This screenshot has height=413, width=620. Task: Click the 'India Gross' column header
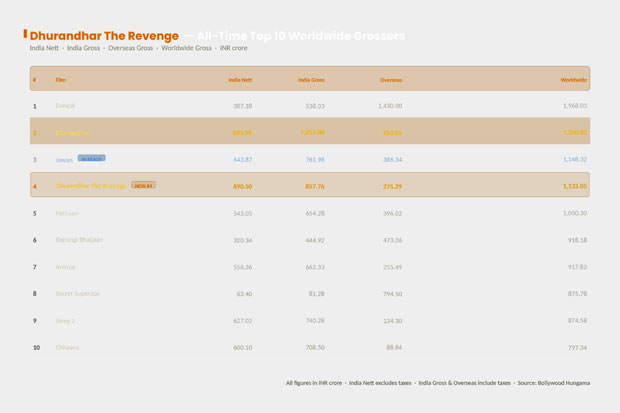(x=311, y=80)
